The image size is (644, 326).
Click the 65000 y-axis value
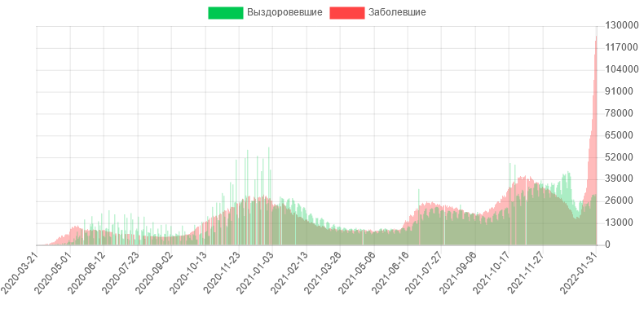click(620, 135)
